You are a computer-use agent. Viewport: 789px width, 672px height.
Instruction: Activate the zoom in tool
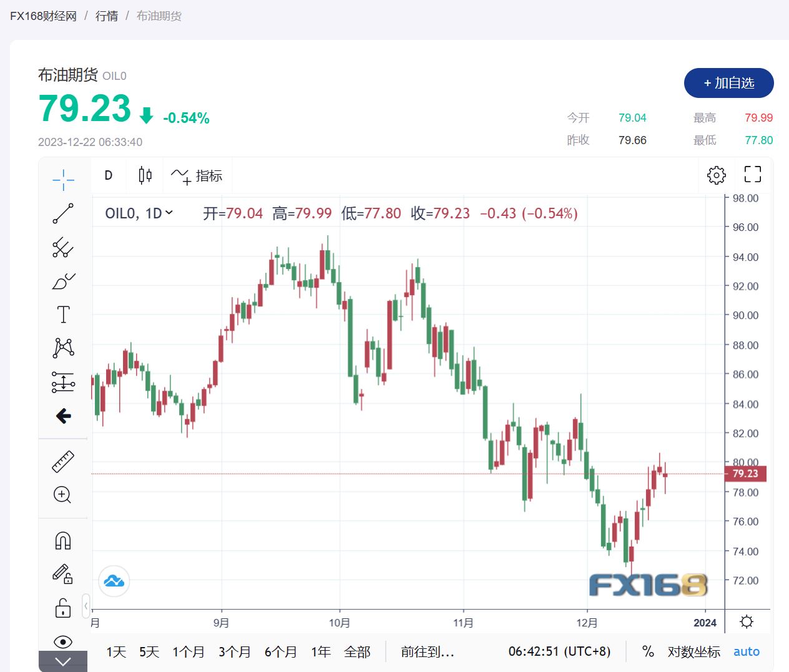(62, 495)
